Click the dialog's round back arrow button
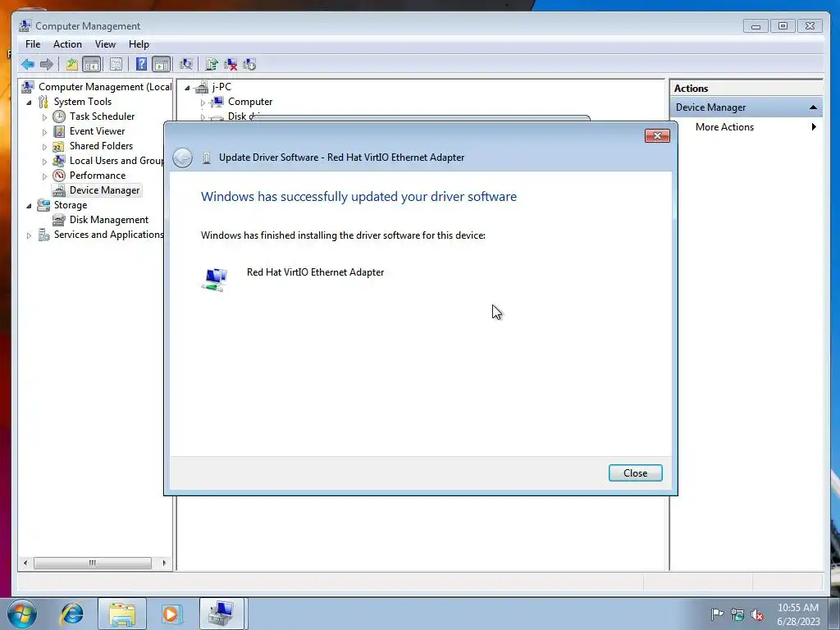 (183, 157)
